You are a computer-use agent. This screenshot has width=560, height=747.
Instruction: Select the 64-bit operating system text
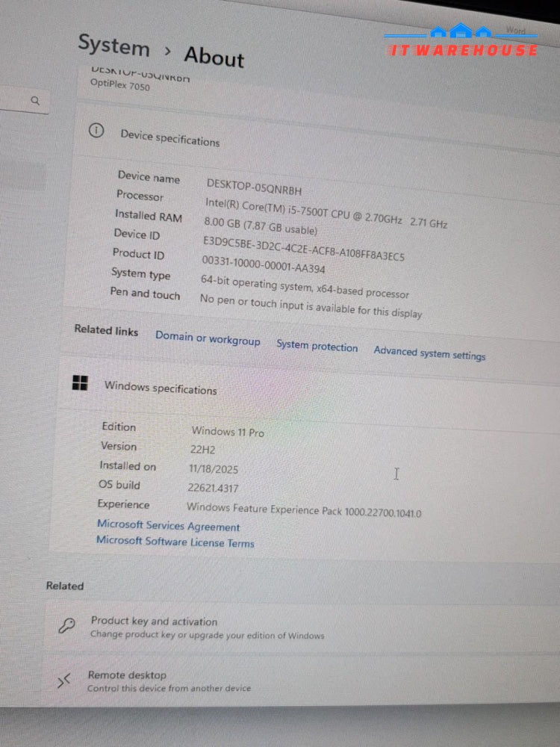coord(305,286)
